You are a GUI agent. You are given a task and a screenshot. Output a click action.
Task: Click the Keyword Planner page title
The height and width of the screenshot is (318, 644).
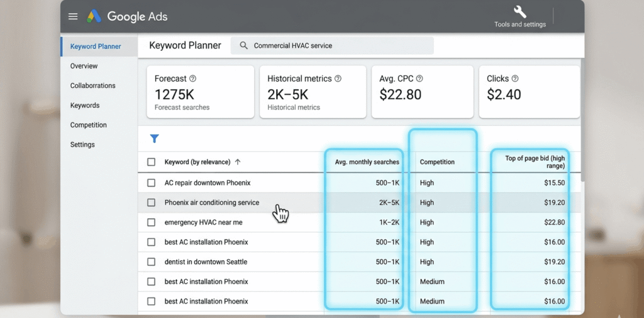pyautogui.click(x=185, y=45)
